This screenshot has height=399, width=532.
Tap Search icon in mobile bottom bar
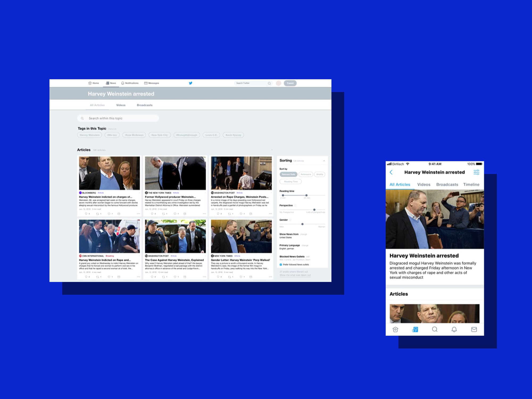pyautogui.click(x=435, y=329)
